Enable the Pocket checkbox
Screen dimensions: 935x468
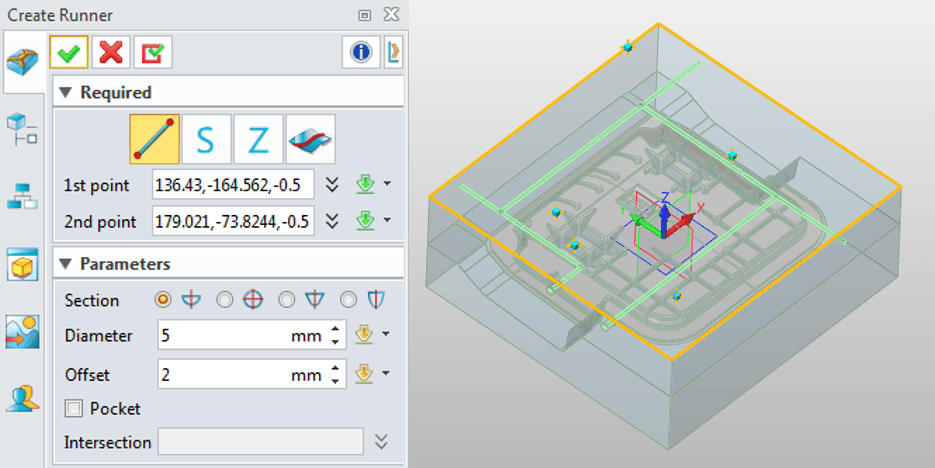click(x=73, y=408)
